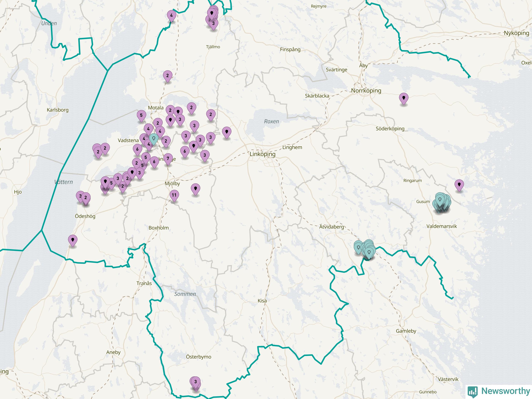Select the Boxholm town label
Image resolution: width=532 pixels, height=399 pixels.
click(x=159, y=228)
